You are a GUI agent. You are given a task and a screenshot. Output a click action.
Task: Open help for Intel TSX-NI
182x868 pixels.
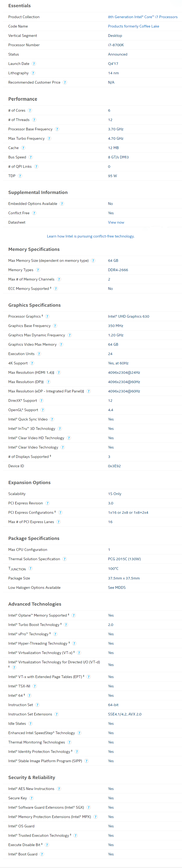[35, 686]
